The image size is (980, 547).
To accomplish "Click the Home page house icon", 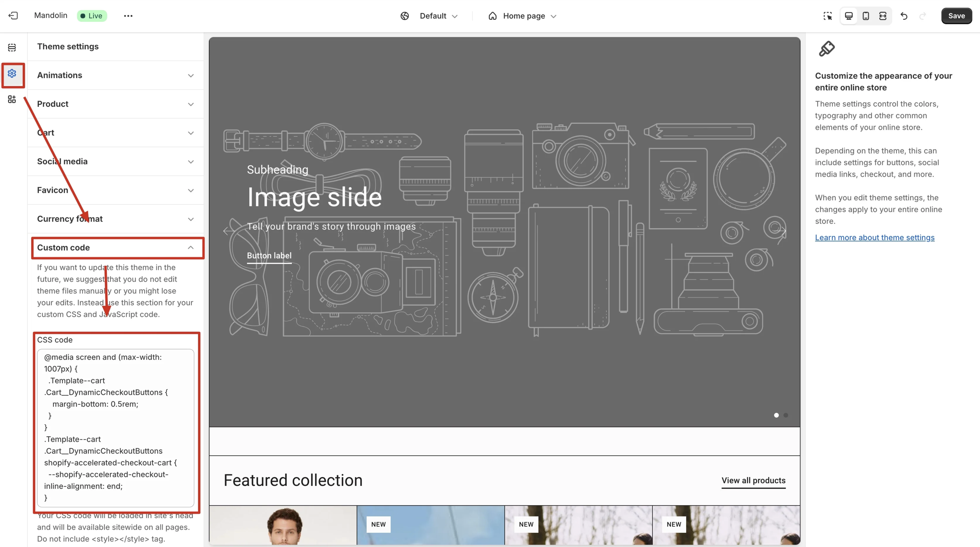I will tap(492, 16).
